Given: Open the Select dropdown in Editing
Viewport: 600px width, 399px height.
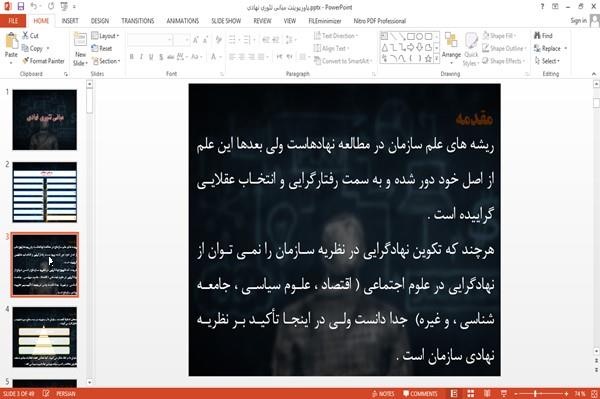Looking at the screenshot, I should point(547,61).
